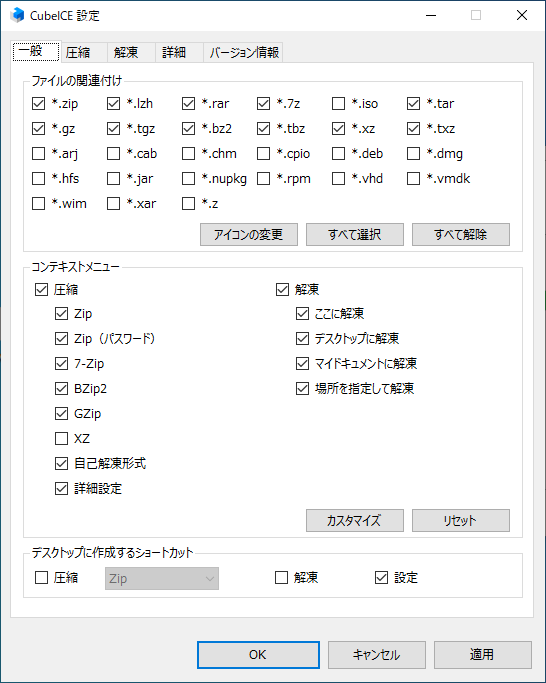Enable the *.iso file association checkbox
This screenshot has height=683, width=546.
coord(338,104)
